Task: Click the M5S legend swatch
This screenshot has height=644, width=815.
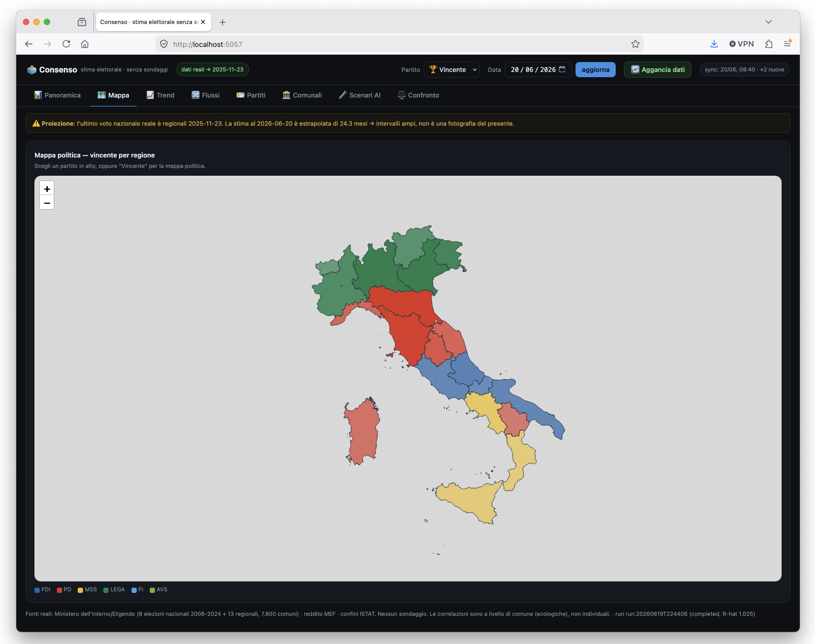Action: (x=80, y=590)
